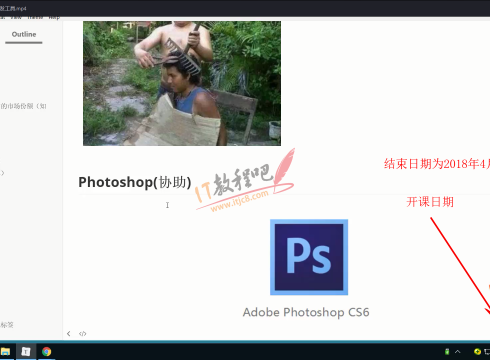Open File Explorer from the taskbar
This screenshot has width=490, height=360.
click(x=5, y=351)
